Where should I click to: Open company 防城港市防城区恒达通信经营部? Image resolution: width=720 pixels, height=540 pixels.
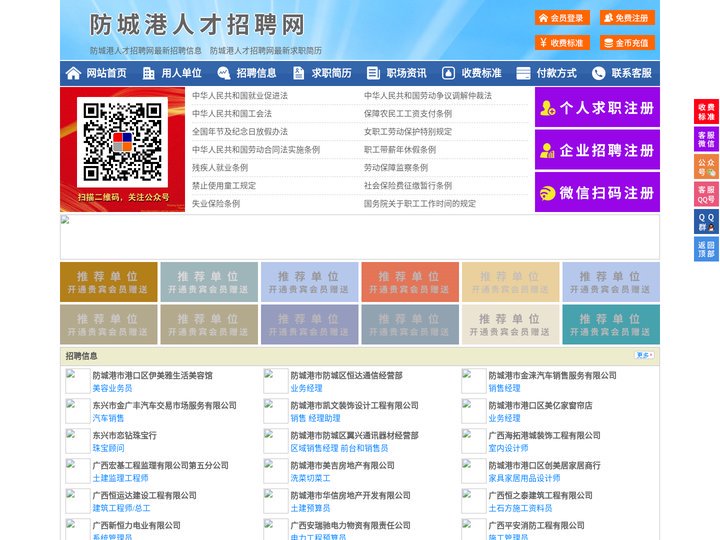[346, 376]
